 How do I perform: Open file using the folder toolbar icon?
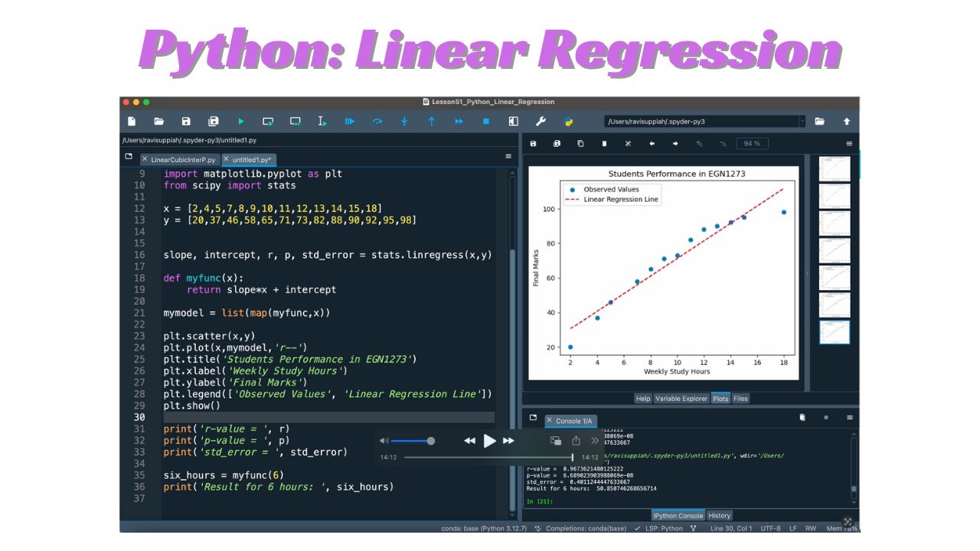158,121
